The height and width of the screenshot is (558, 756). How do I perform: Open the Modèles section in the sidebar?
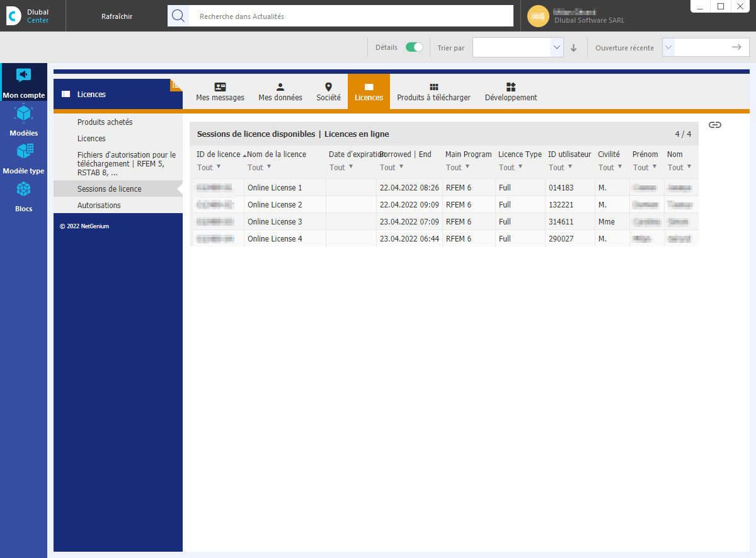[23, 120]
